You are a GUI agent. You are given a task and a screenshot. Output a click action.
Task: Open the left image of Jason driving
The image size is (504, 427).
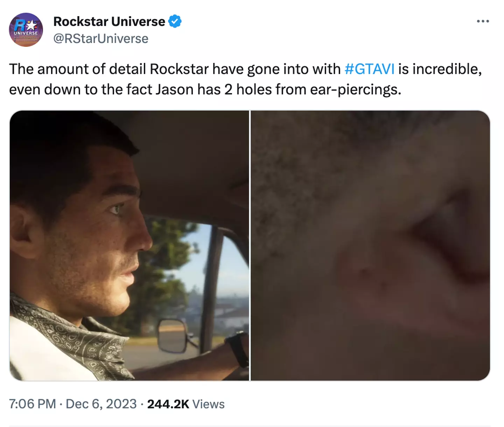click(129, 245)
